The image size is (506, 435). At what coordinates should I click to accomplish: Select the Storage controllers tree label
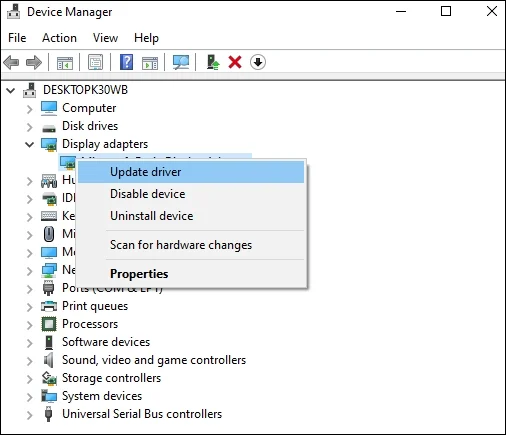(x=111, y=378)
